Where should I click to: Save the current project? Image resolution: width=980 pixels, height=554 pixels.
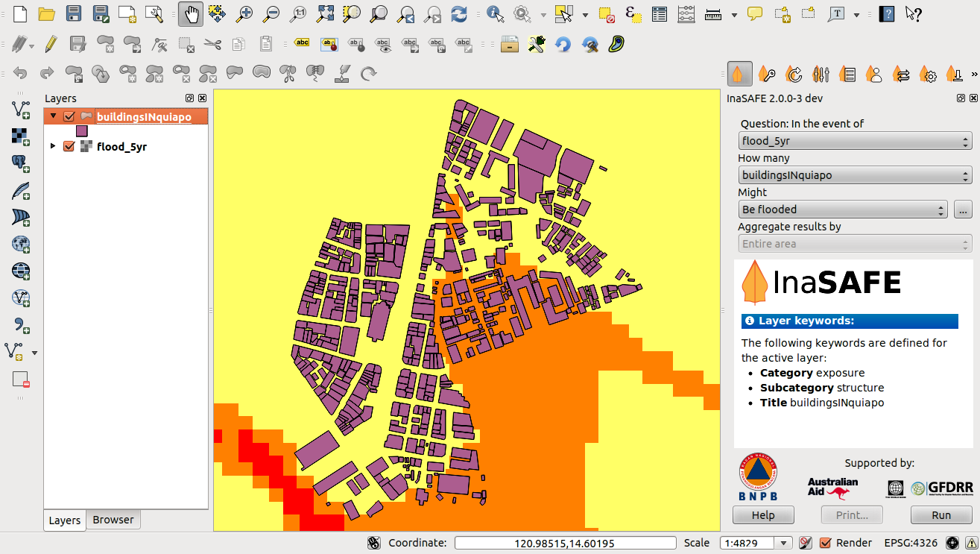[74, 13]
